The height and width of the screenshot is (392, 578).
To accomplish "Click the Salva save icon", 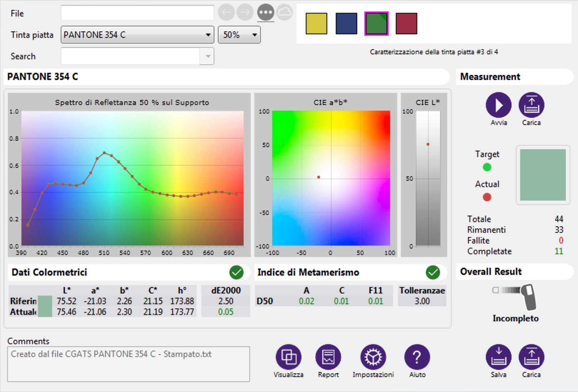I will [498, 357].
